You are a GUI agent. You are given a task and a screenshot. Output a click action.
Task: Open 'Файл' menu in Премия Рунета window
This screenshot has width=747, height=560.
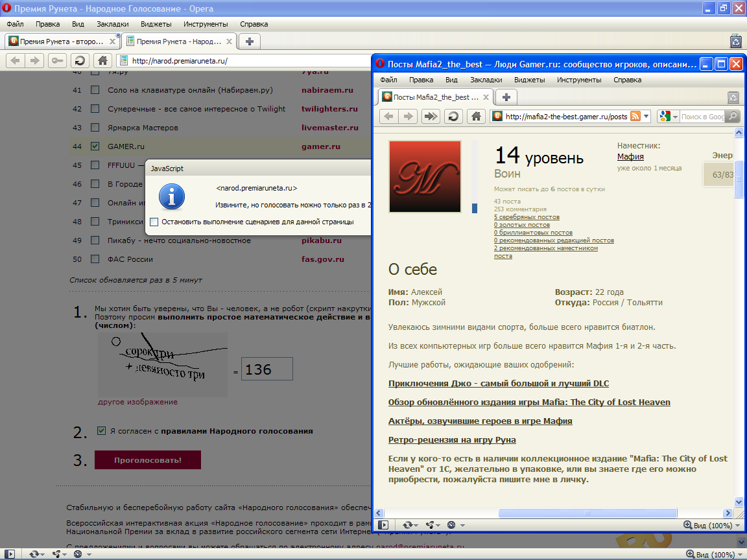16,24
